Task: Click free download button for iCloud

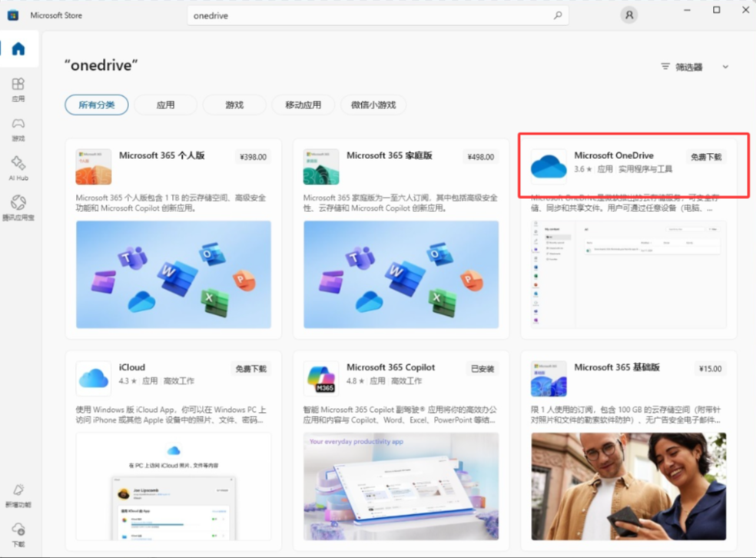Action: tap(250, 369)
